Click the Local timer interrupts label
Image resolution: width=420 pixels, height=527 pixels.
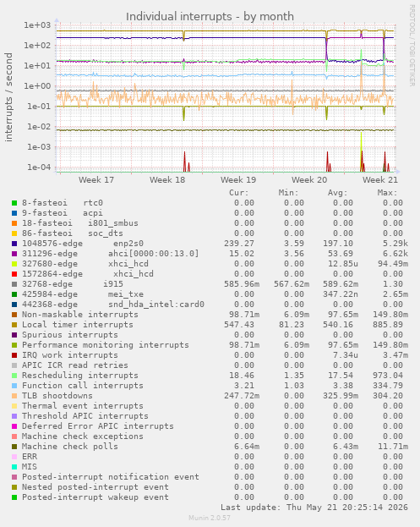[78, 325]
